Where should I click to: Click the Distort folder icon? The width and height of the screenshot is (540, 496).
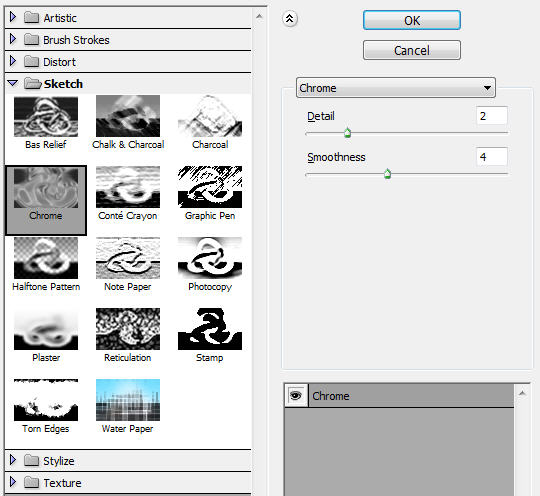(31, 61)
